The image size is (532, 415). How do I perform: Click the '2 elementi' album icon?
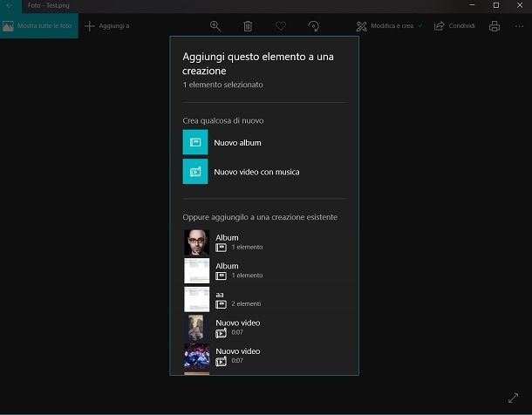pyautogui.click(x=221, y=304)
